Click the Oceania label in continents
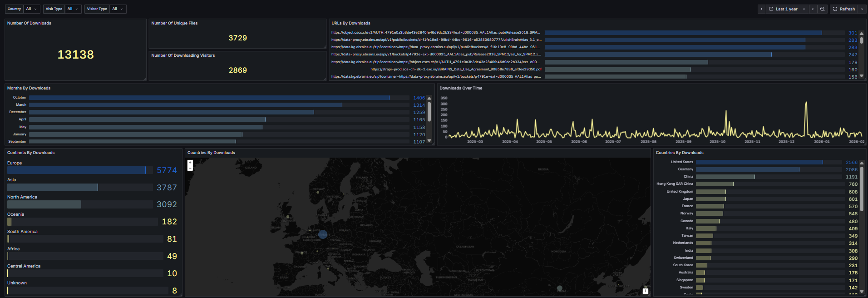The image size is (868, 298). tap(16, 214)
